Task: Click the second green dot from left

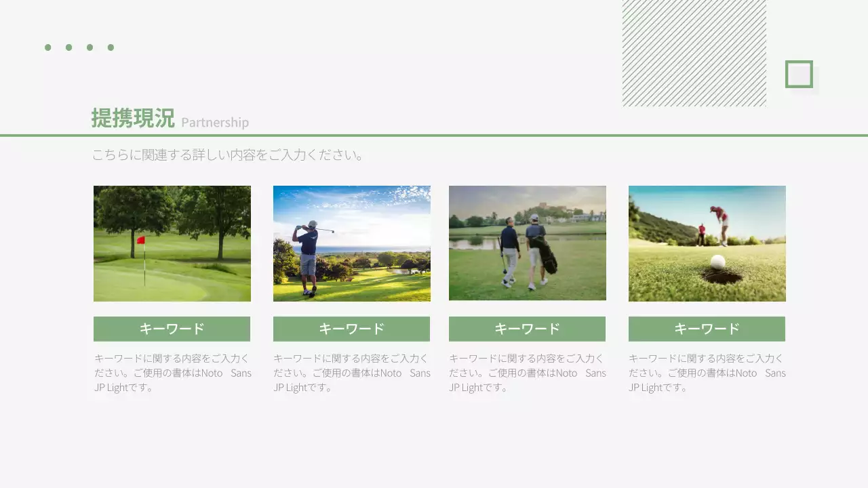Action: click(x=69, y=47)
